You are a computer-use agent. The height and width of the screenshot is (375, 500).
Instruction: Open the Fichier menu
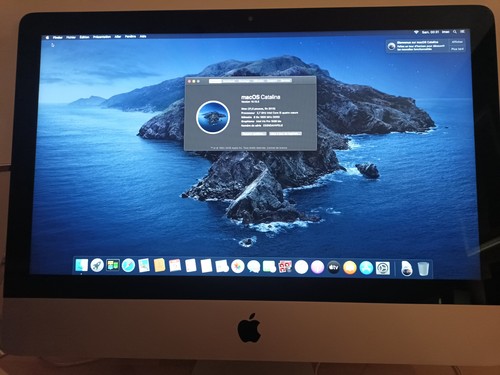(x=71, y=37)
